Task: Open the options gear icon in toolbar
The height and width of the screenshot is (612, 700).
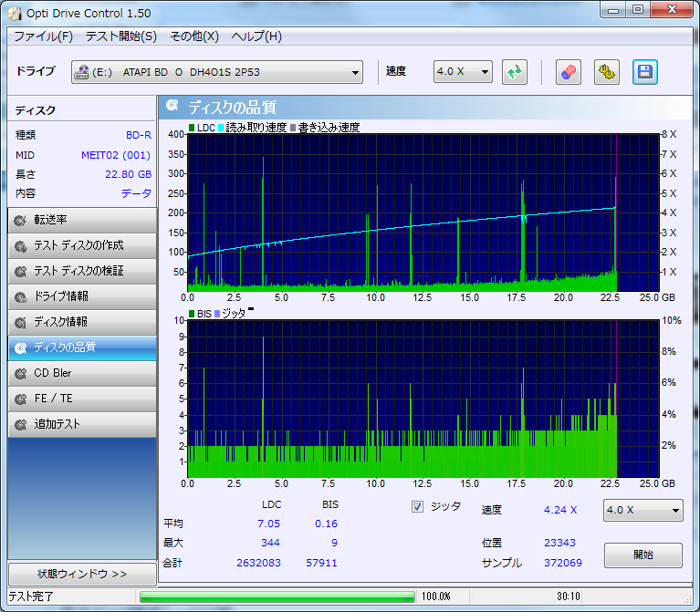Action: [607, 72]
